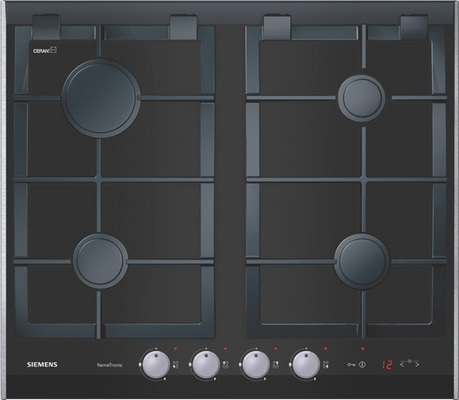This screenshot has height=400, width=459.
Task: Tap the key lock icon
Action: tap(351, 365)
